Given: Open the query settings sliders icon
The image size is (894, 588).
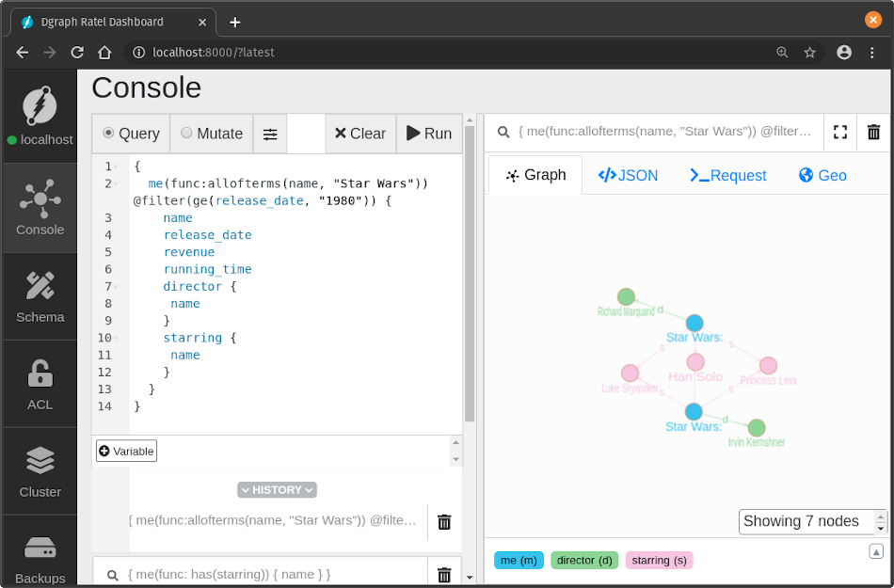Looking at the screenshot, I should 270,134.
